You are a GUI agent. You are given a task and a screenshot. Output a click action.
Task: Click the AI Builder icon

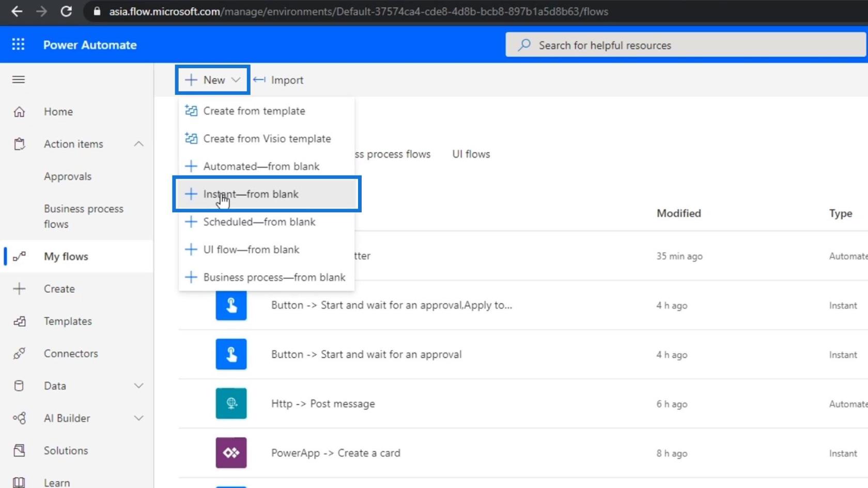coord(19,418)
